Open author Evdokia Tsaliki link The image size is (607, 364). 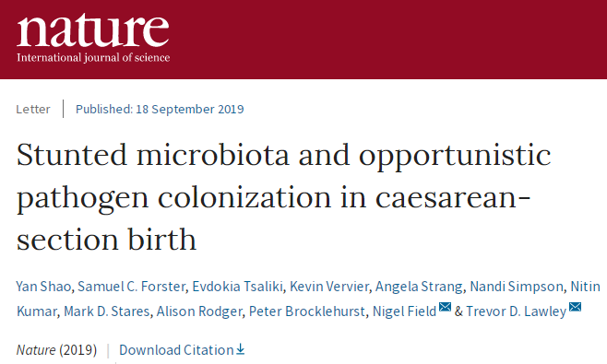pos(238,287)
